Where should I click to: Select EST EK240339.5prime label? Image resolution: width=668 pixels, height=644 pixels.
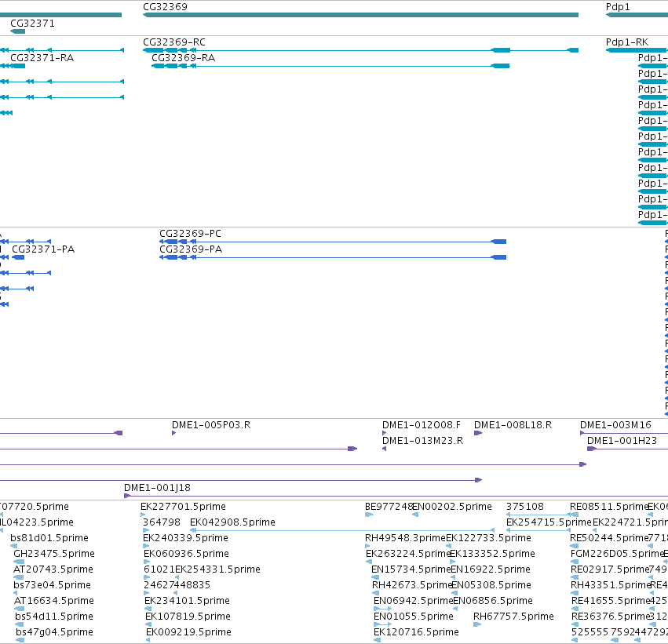[x=186, y=538]
